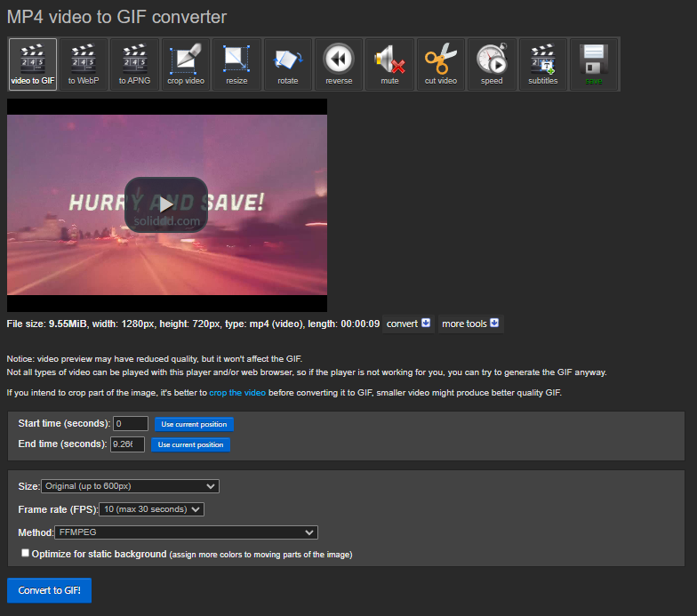
Task: Select the subtitles tool
Action: tap(542, 64)
